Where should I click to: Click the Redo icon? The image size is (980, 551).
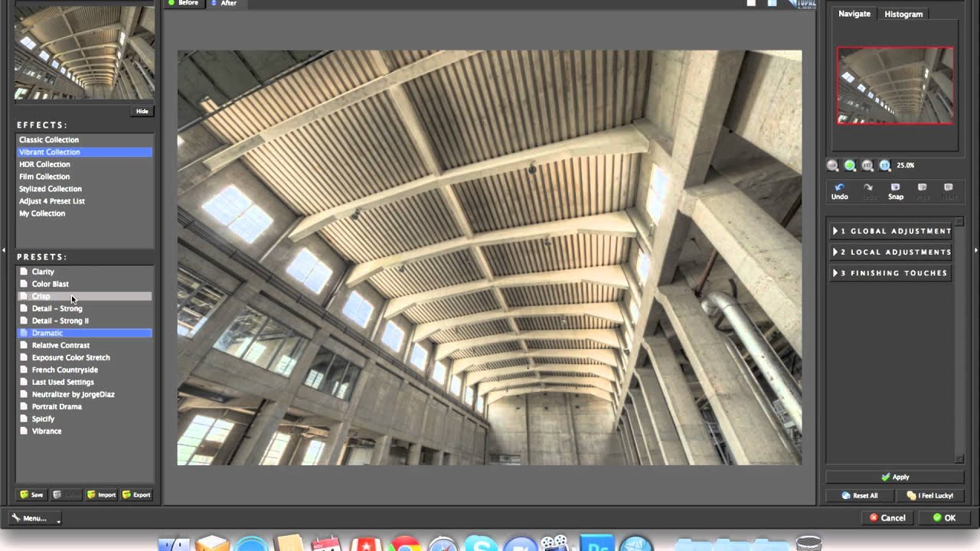tap(867, 191)
